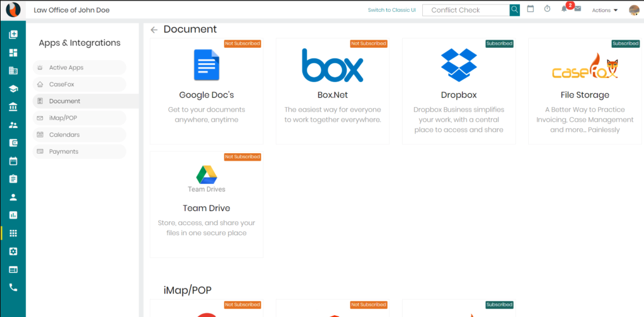
Task: Click the Dropbox card title
Action: [x=459, y=95]
